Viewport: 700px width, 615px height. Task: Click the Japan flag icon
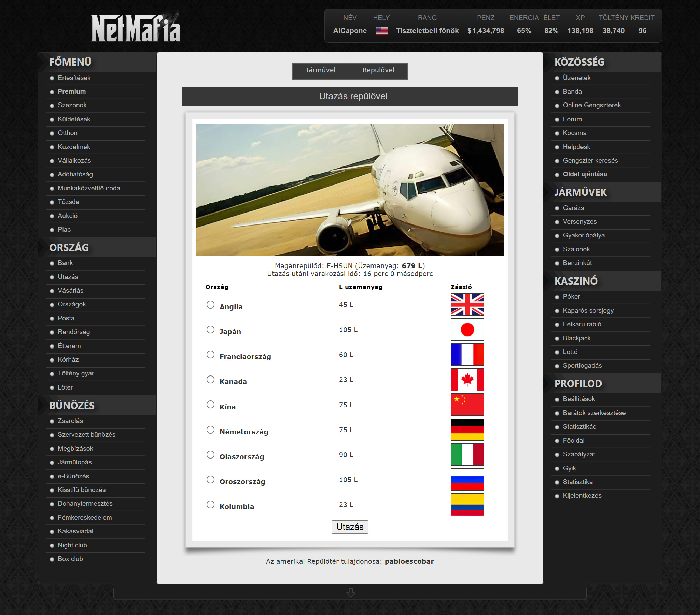click(467, 330)
